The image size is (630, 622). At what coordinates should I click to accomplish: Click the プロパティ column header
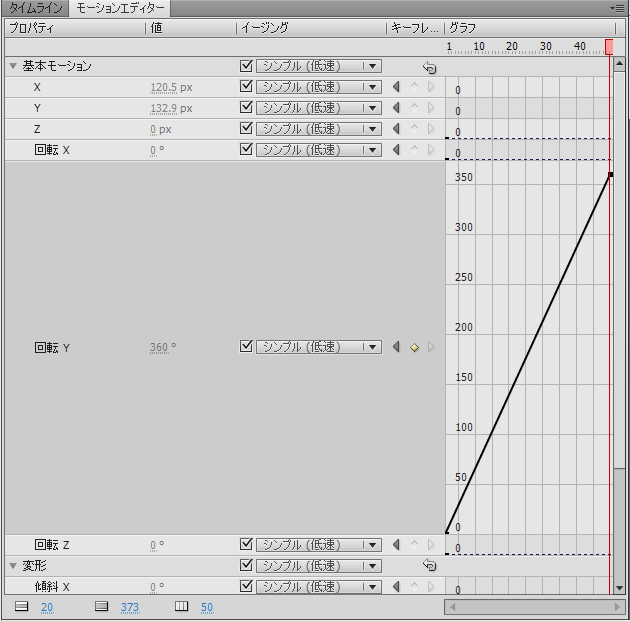(x=31, y=28)
